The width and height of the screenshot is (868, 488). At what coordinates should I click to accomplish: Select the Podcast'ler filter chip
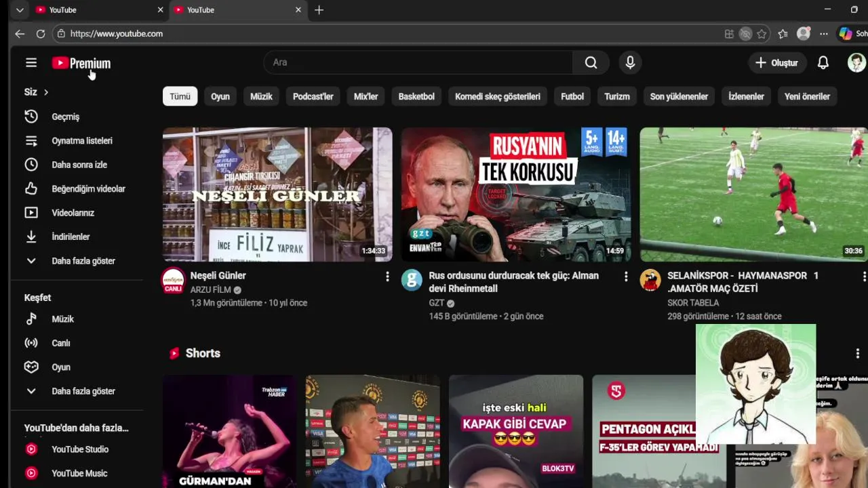click(x=313, y=96)
